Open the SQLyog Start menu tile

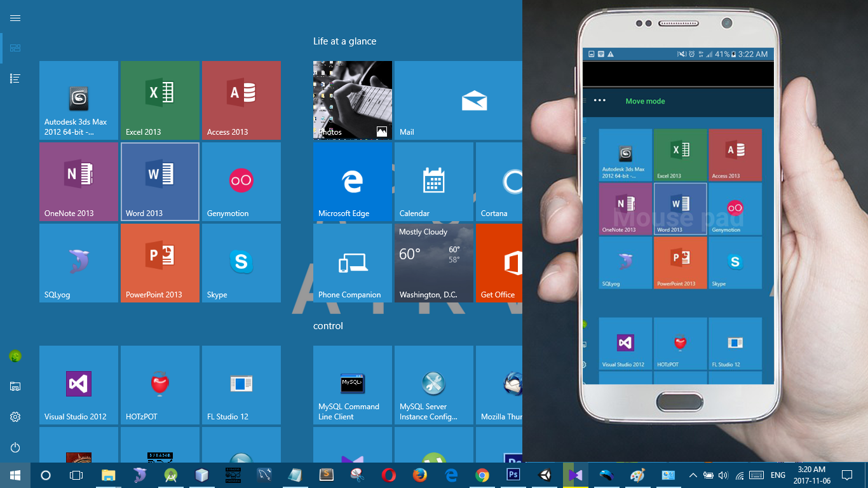coord(79,263)
